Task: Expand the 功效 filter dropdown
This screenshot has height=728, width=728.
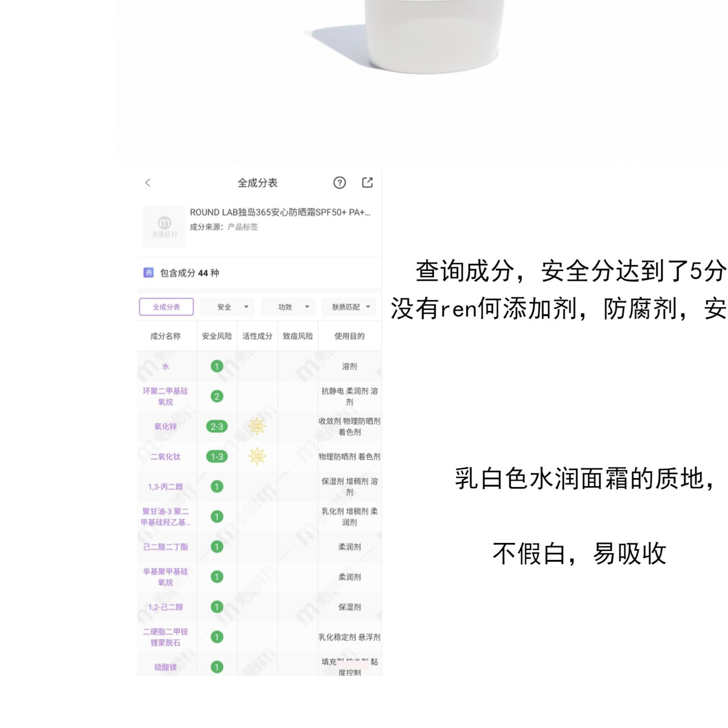Action: tap(288, 307)
